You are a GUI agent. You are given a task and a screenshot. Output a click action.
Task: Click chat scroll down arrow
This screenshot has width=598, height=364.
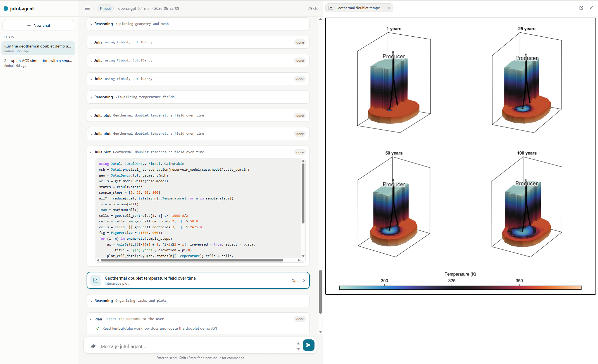tap(320, 332)
